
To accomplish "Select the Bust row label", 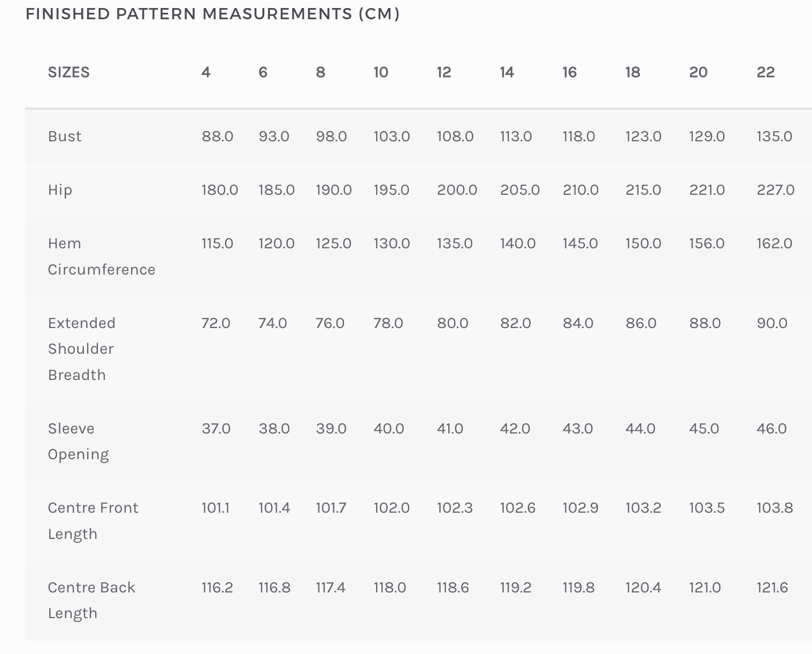I will click(x=65, y=136).
